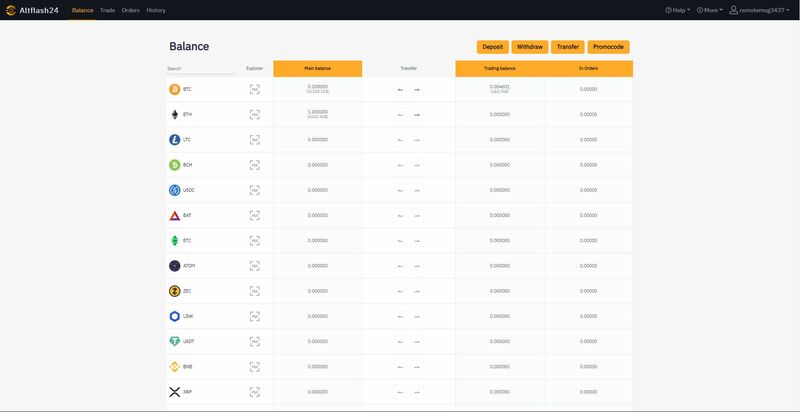The width and height of the screenshot is (800, 412).
Task: Open explorer icon for LTC row
Action: pos(255,140)
